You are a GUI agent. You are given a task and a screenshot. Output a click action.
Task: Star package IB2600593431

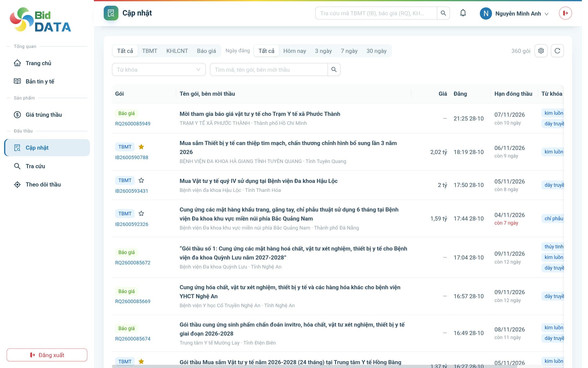click(x=141, y=180)
